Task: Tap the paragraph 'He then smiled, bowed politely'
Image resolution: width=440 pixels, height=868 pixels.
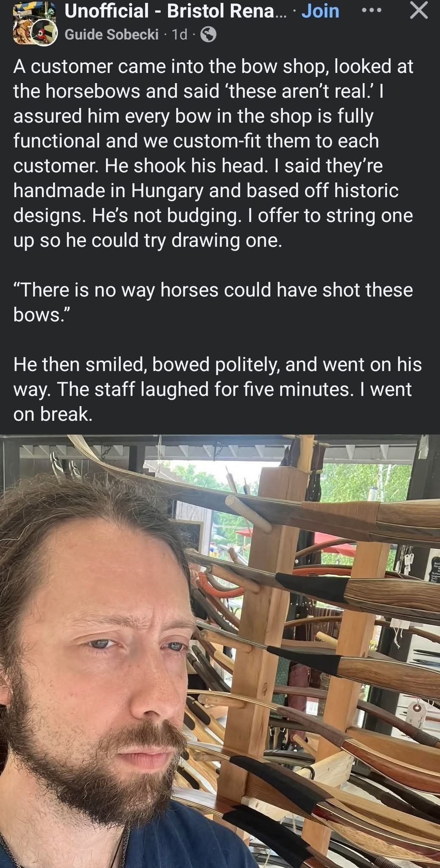Action: coord(217,389)
